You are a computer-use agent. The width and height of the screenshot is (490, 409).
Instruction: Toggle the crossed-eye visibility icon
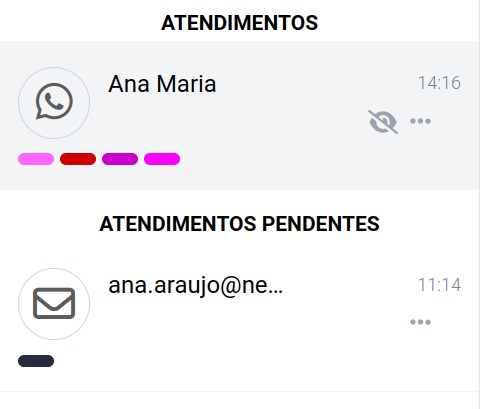383,122
